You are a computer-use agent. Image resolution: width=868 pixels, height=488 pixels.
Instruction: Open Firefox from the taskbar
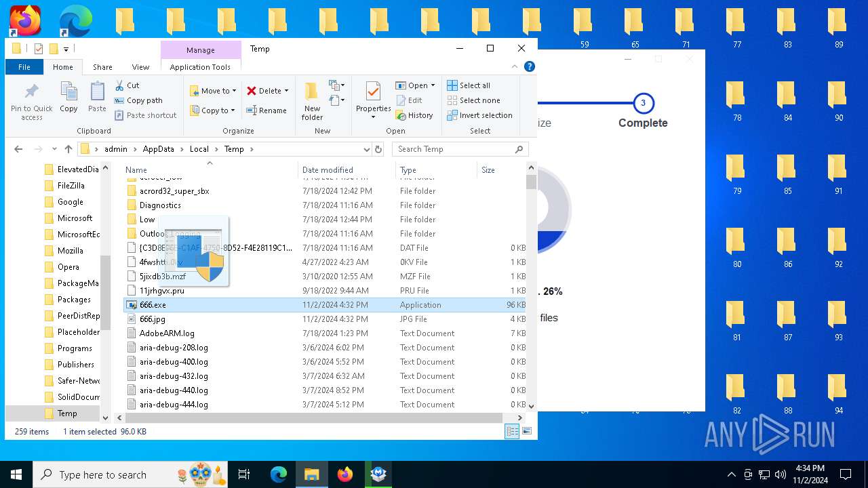point(345,474)
